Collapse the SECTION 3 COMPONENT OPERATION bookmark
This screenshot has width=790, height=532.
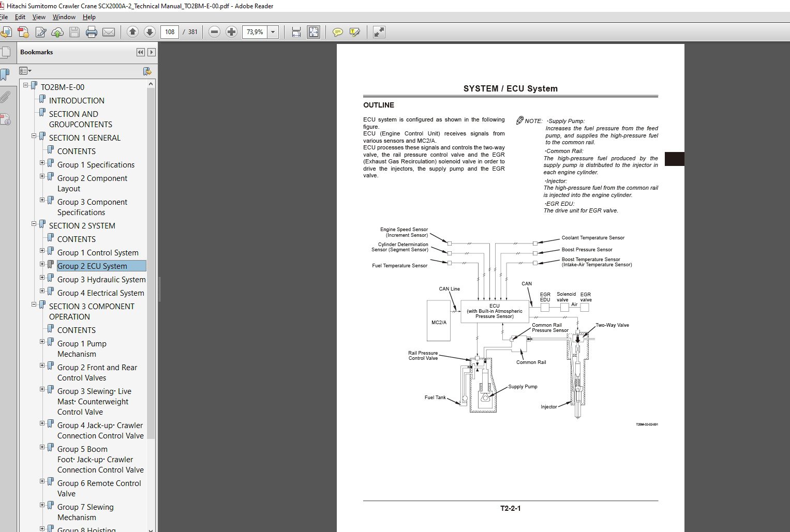tap(34, 305)
